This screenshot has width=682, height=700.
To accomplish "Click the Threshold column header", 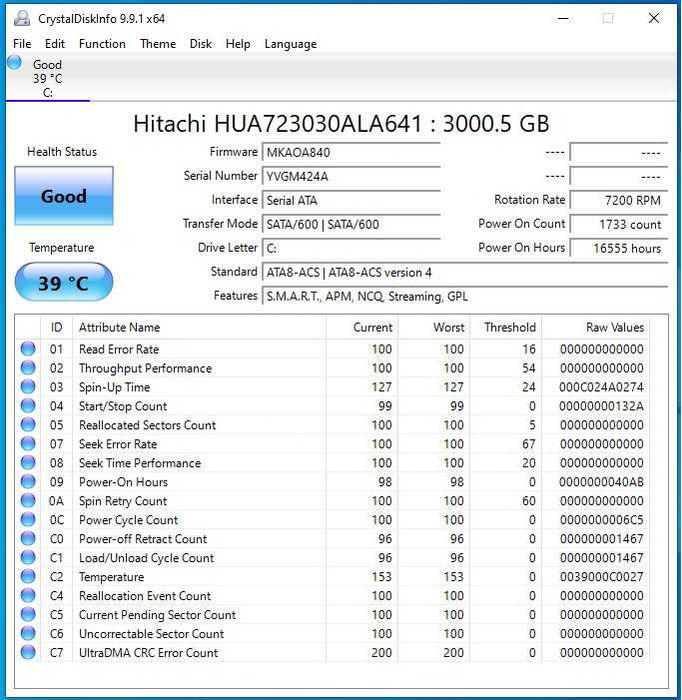I will [506, 327].
